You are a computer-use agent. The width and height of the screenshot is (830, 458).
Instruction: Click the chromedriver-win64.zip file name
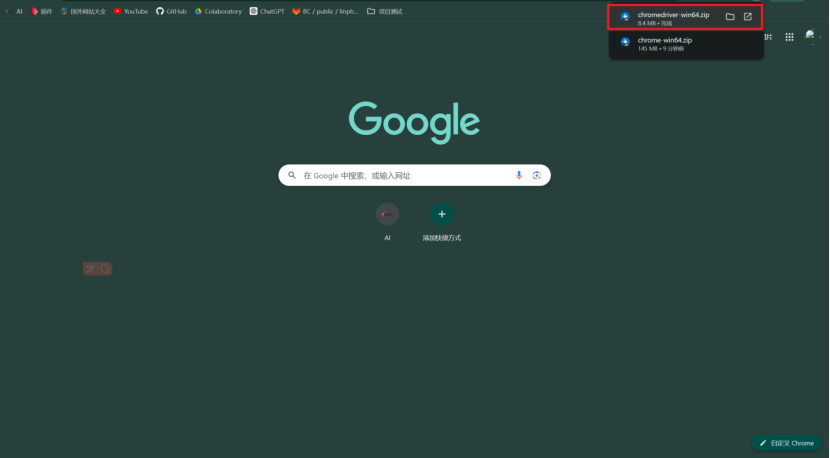click(673, 15)
